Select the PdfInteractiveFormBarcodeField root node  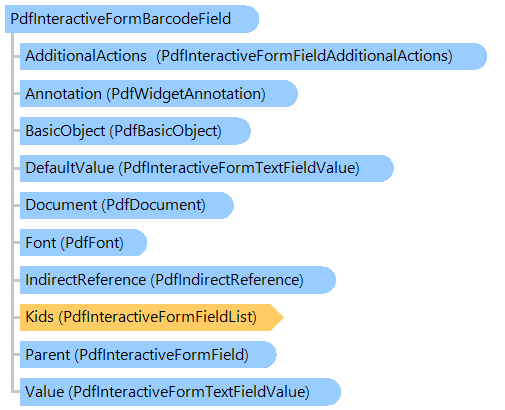coord(132,19)
